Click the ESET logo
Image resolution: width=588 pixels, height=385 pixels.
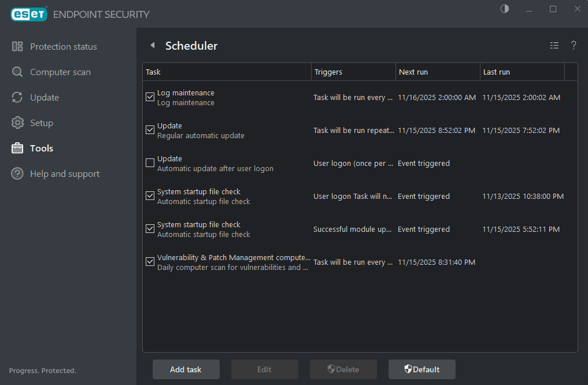pos(29,14)
